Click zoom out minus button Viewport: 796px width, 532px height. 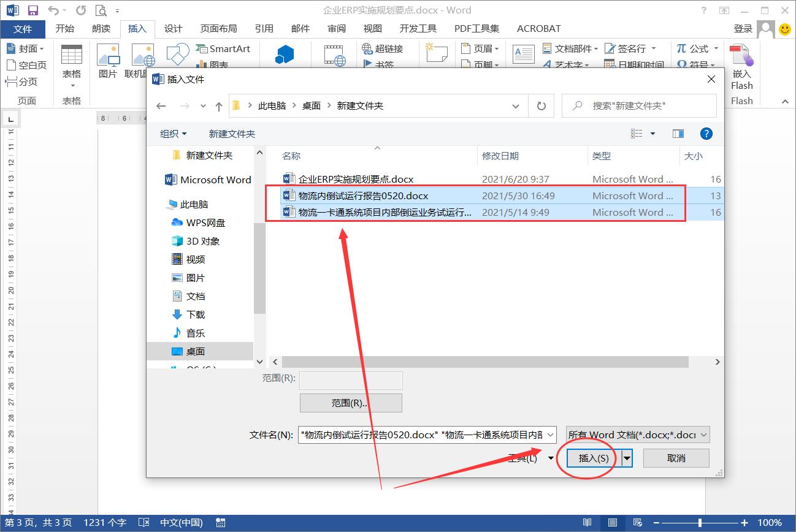(656, 523)
